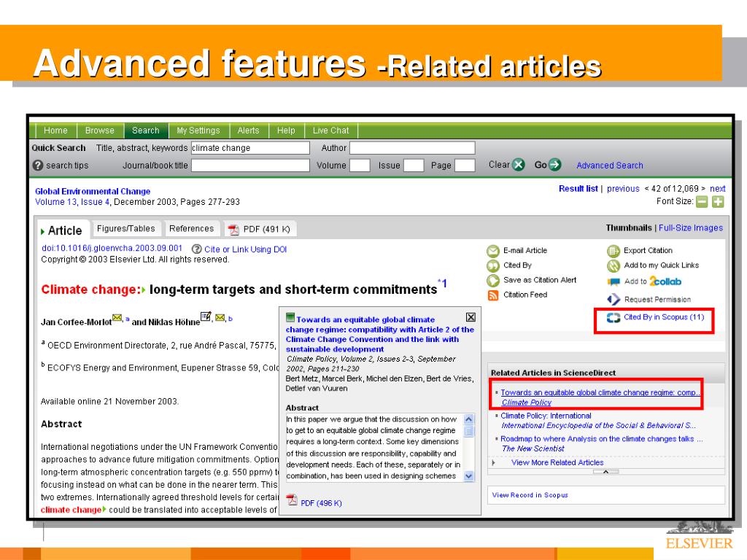Go to the previous result
Screen dimensions: 747x560
coord(623,189)
